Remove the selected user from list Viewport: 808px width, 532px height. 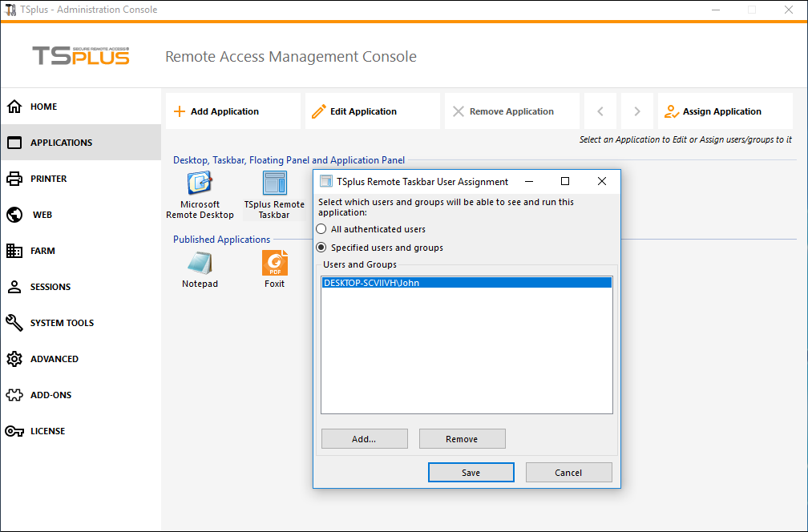click(x=462, y=439)
